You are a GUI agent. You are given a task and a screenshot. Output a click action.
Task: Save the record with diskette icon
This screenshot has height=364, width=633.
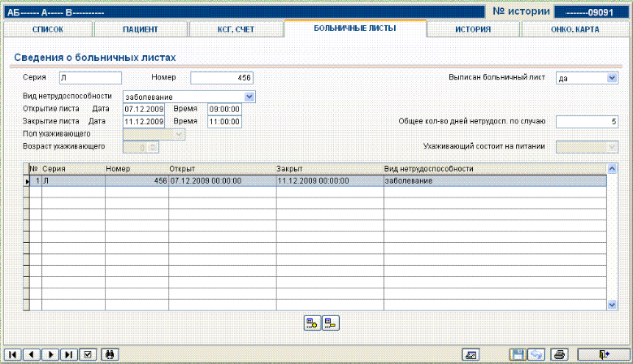coord(516,354)
